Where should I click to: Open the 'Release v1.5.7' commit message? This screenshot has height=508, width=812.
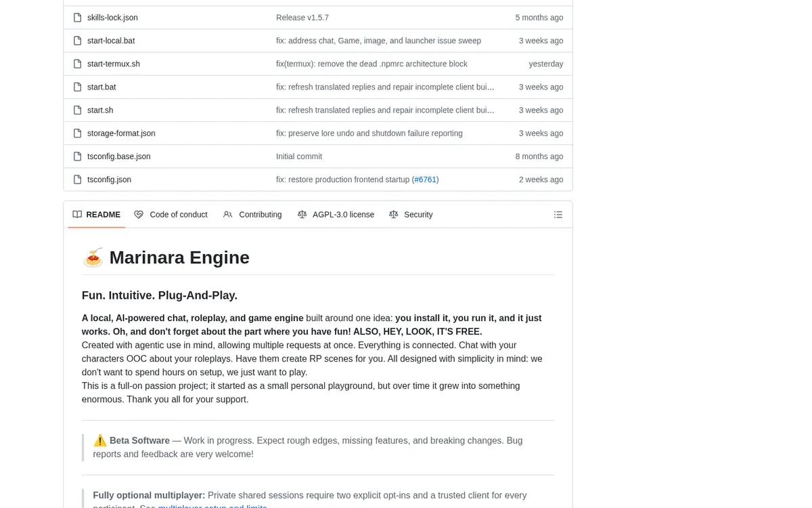click(x=302, y=18)
